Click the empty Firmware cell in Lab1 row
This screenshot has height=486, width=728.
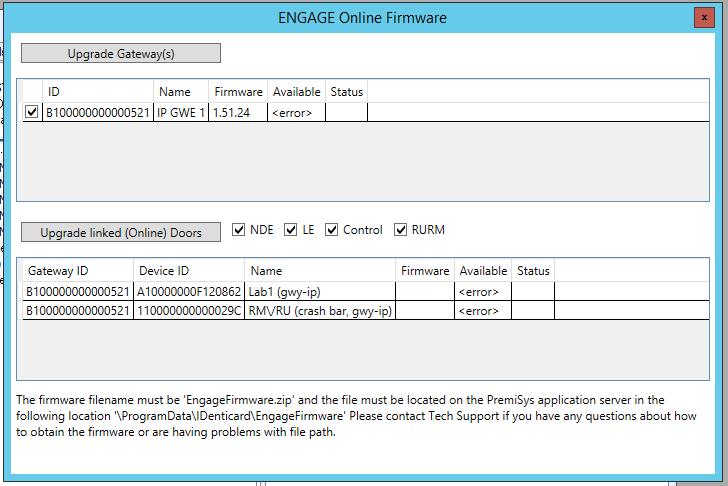425,292
